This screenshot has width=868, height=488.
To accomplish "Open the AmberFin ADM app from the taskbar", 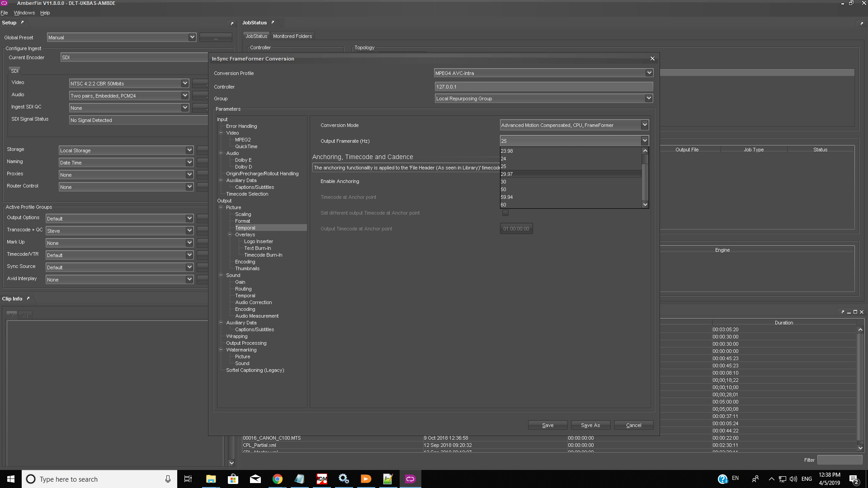I will click(322, 479).
